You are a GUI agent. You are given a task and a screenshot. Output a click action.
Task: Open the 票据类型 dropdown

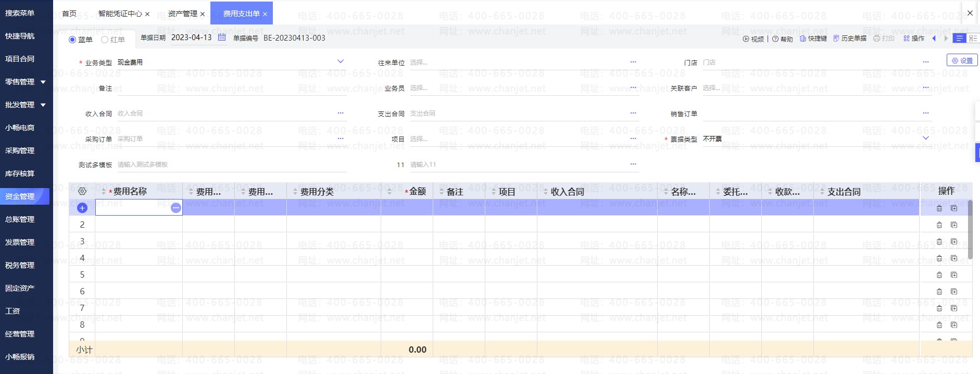pos(925,138)
